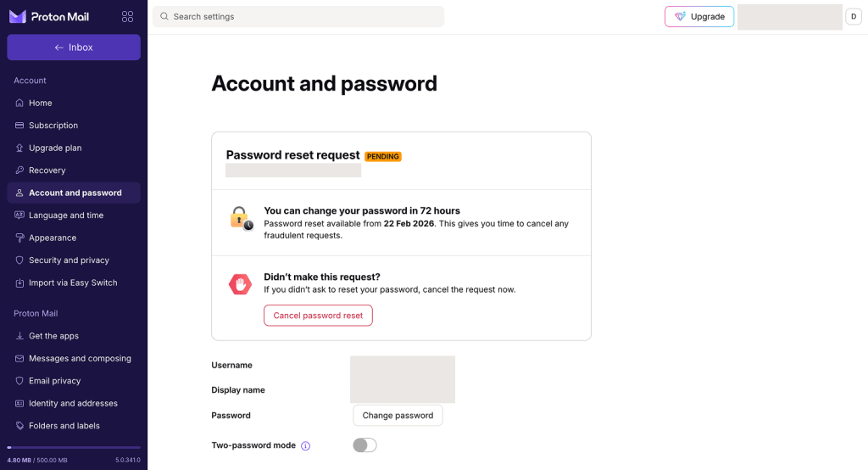Open the Proton apps grid switcher

(x=127, y=17)
